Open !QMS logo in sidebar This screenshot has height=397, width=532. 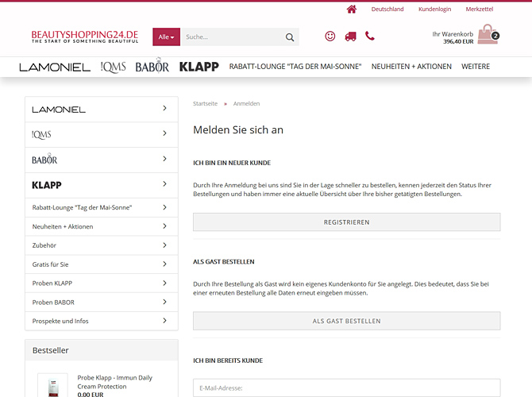(41, 135)
